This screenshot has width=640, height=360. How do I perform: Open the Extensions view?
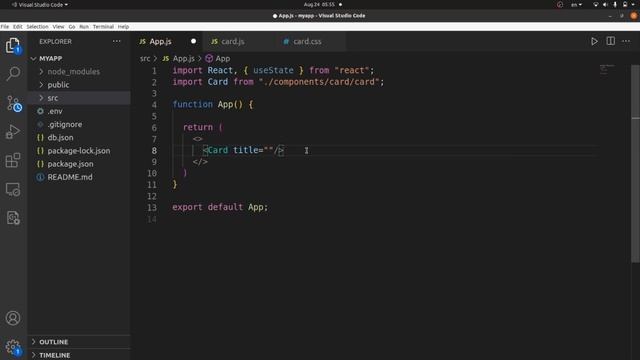13,160
